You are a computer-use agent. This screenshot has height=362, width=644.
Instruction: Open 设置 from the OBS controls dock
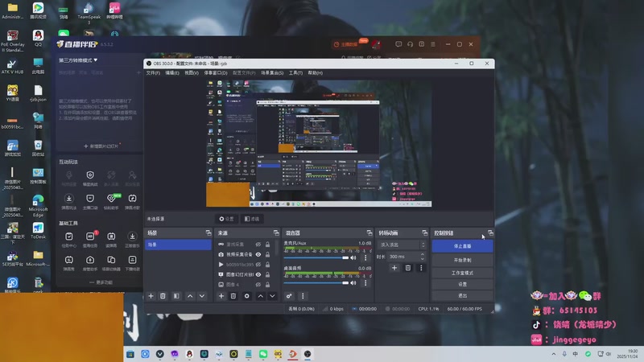(x=462, y=284)
